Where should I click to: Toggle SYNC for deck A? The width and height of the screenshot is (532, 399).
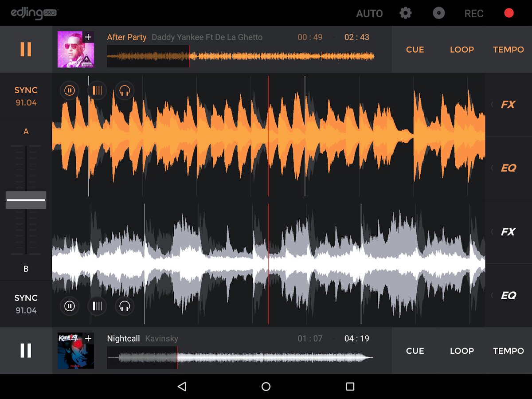point(26,96)
